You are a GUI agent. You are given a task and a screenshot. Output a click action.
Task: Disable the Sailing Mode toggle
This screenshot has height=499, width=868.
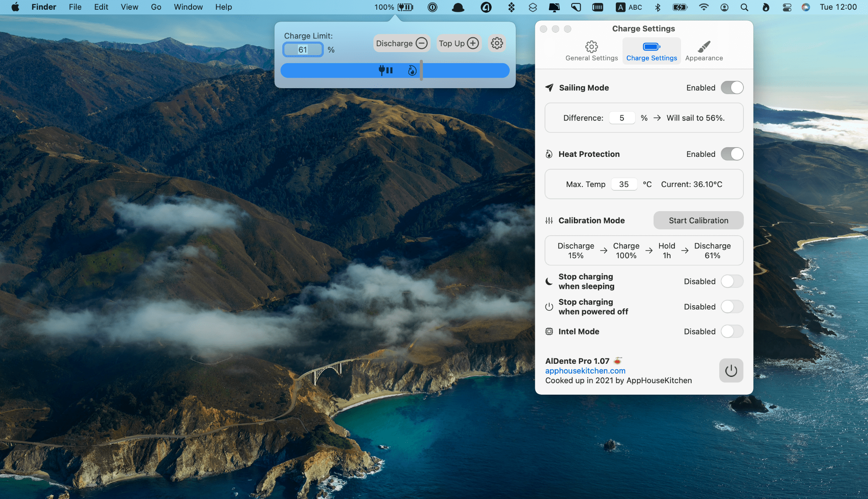pos(732,88)
